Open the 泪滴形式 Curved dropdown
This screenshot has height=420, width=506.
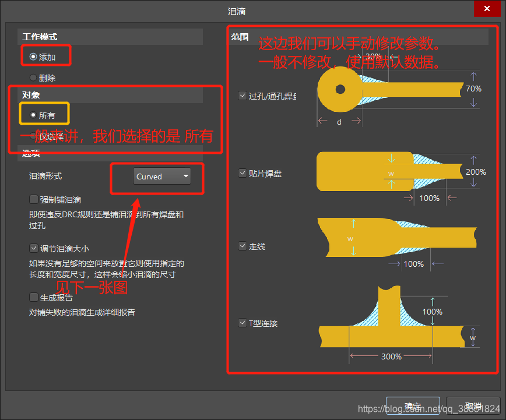tap(162, 176)
